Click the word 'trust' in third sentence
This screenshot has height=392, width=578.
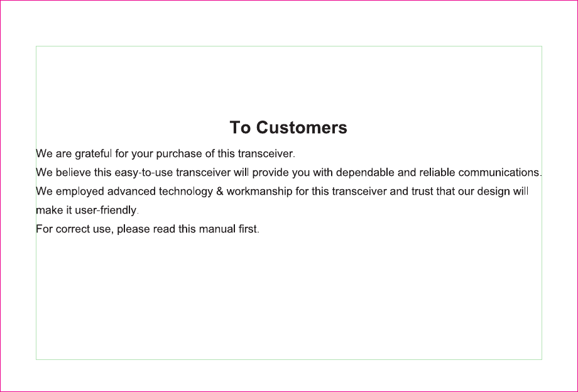(422, 191)
